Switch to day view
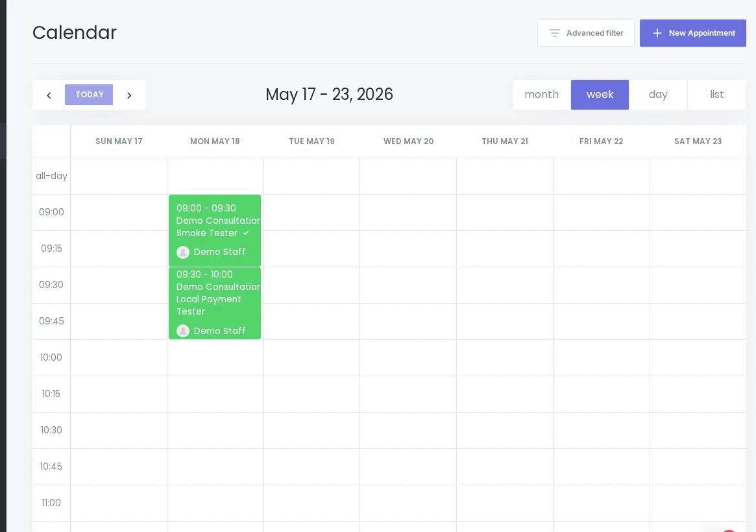This screenshot has height=532, width=756. [x=658, y=95]
